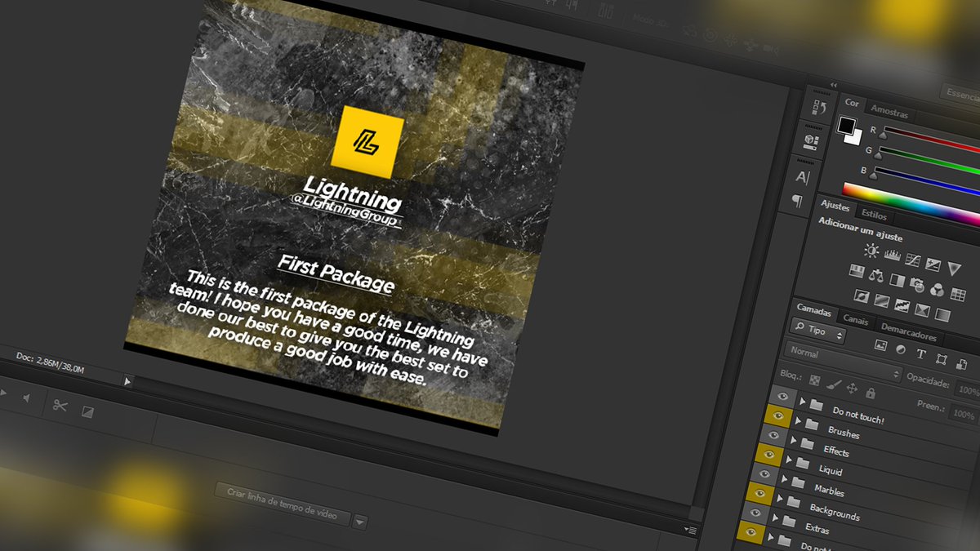
Task: Open the Paragraph panel icon
Action: click(x=796, y=201)
